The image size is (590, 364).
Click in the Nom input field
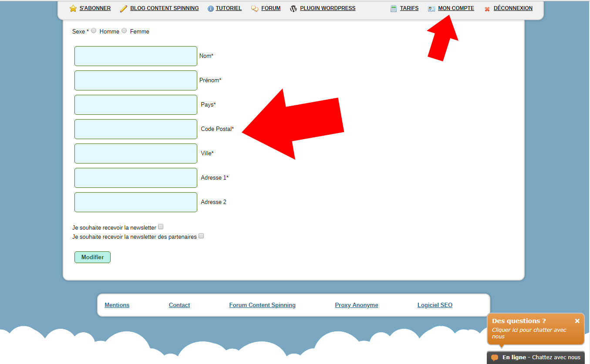tap(136, 56)
